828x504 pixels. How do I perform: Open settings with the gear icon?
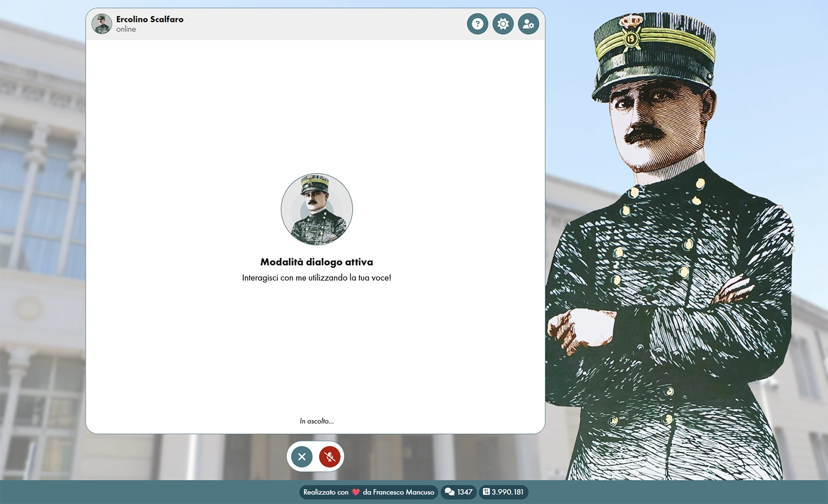point(503,24)
